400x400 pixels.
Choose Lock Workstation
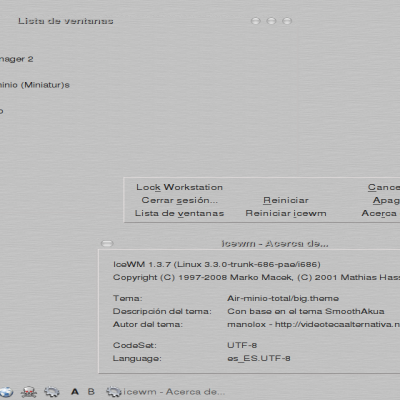pyautogui.click(x=179, y=187)
